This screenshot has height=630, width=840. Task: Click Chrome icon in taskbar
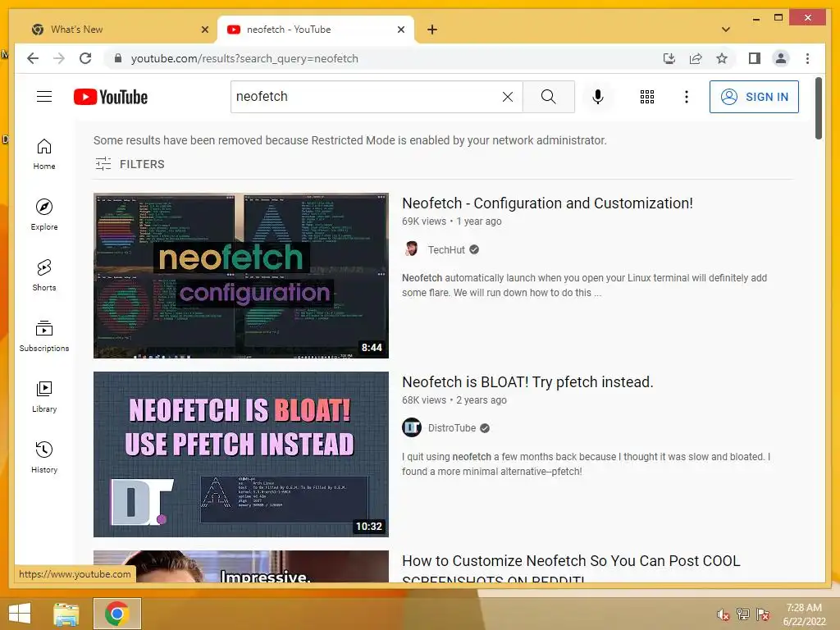116,614
